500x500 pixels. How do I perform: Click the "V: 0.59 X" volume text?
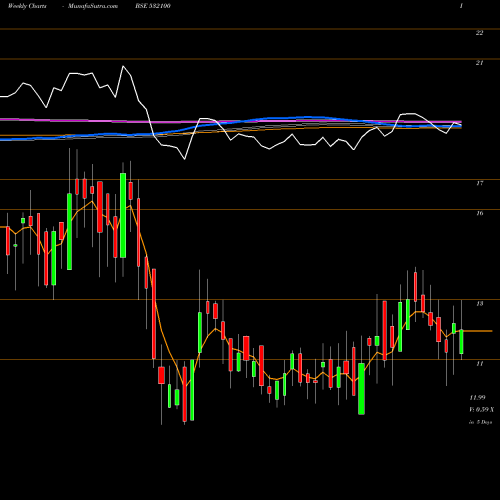tap(482, 410)
